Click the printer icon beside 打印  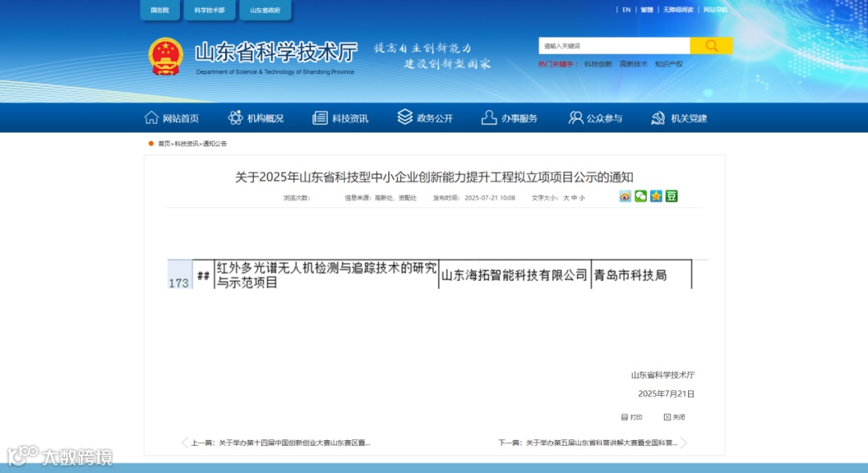(624, 417)
